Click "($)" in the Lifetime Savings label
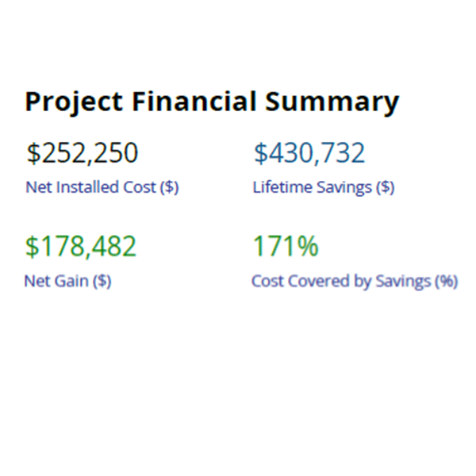Screen dimensions: 476x476 click(385, 188)
